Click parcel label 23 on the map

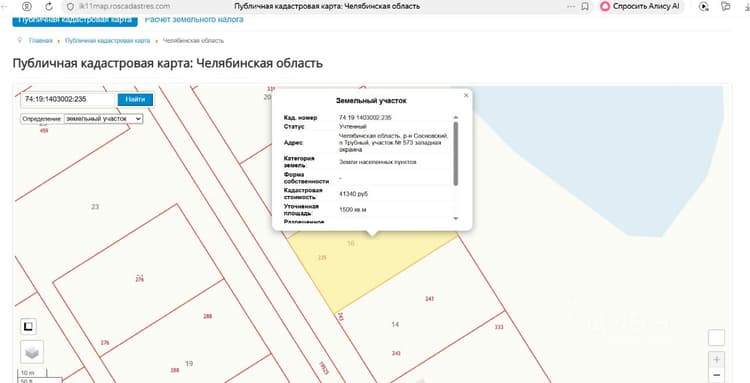point(95,207)
